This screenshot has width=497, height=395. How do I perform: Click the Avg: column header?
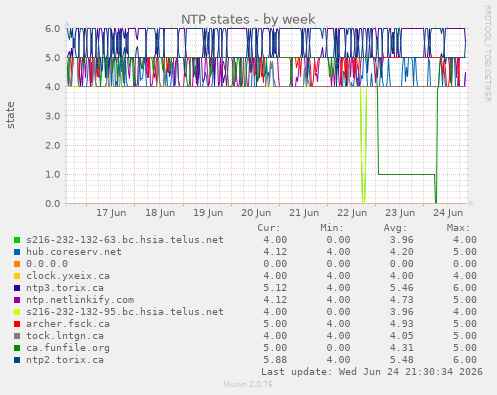(395, 228)
